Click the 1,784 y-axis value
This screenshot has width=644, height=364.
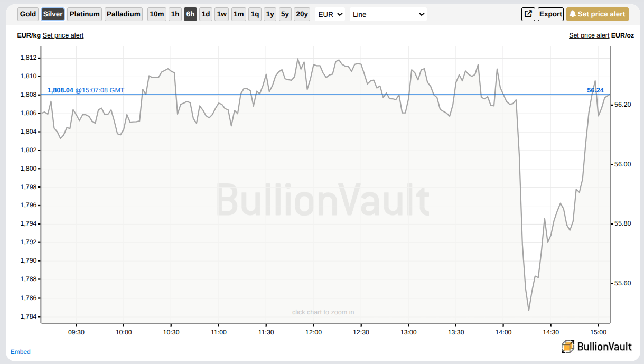[28, 316]
